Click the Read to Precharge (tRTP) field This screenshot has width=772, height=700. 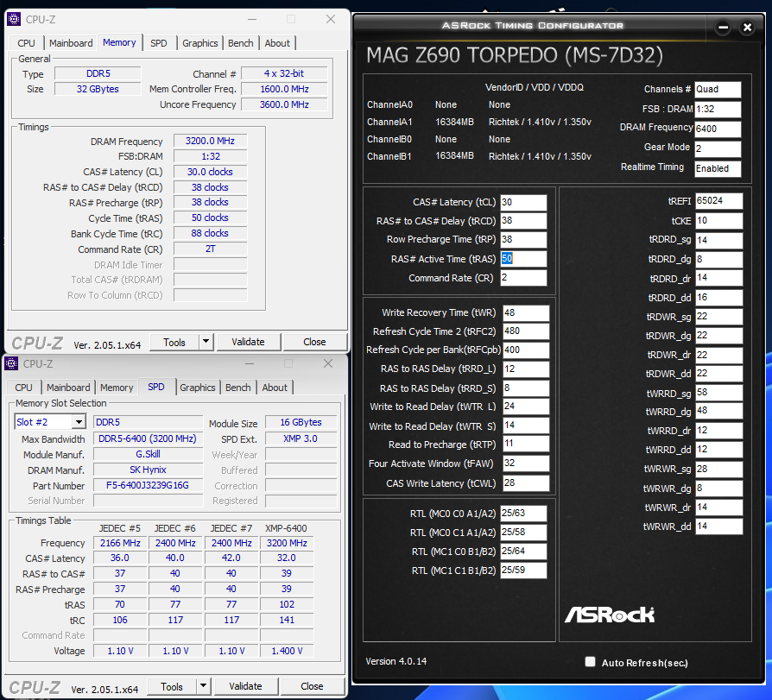pos(526,444)
